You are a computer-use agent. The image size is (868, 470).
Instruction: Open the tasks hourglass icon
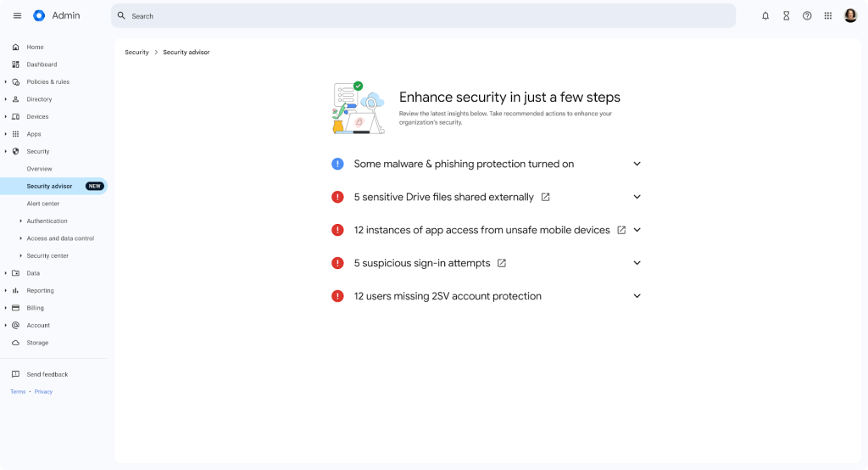pyautogui.click(x=786, y=15)
